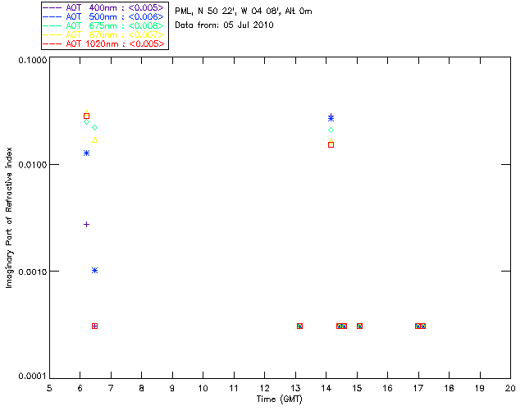Click the bottom-row marker just after time 13

299,326
